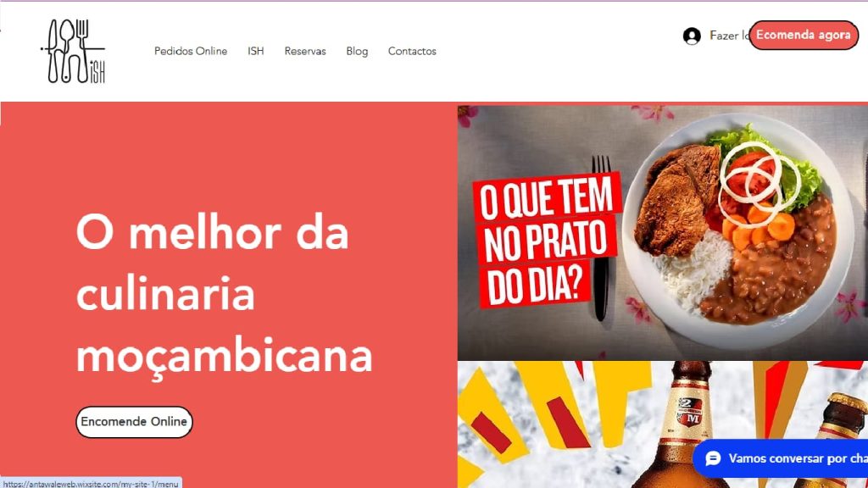Screen dimensions: 868x488
Task: Click the Ecomenda agora button
Action: [x=804, y=35]
